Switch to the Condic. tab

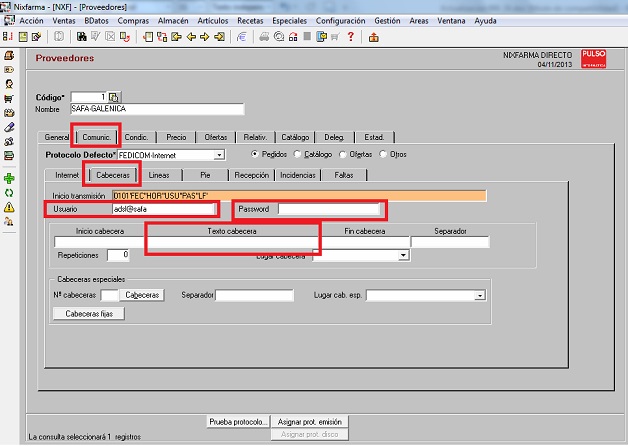pyautogui.click(x=136, y=137)
